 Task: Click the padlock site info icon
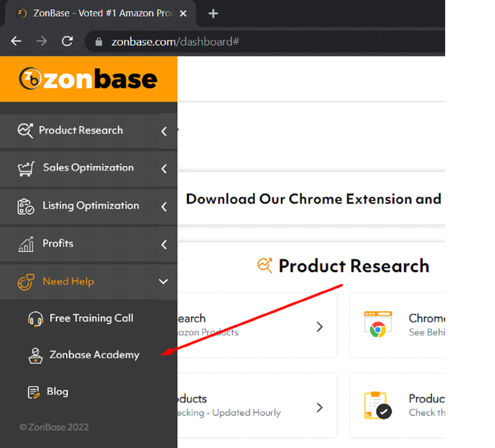[x=99, y=42]
